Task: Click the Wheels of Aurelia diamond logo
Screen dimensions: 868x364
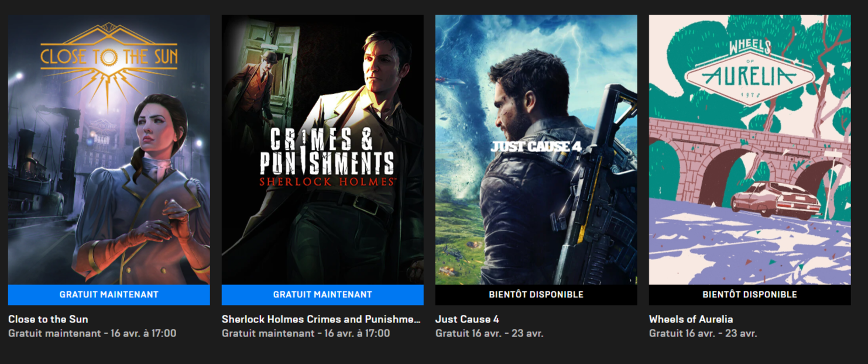Action: tap(750, 73)
